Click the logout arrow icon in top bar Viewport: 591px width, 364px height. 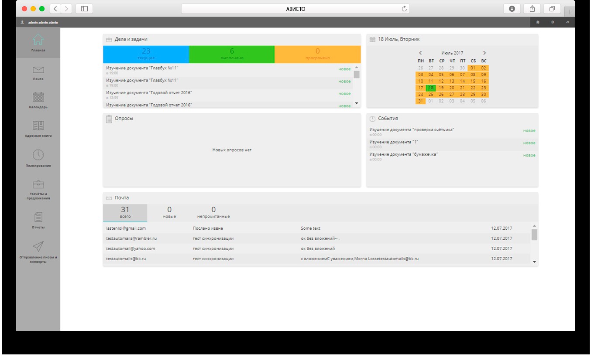point(567,22)
